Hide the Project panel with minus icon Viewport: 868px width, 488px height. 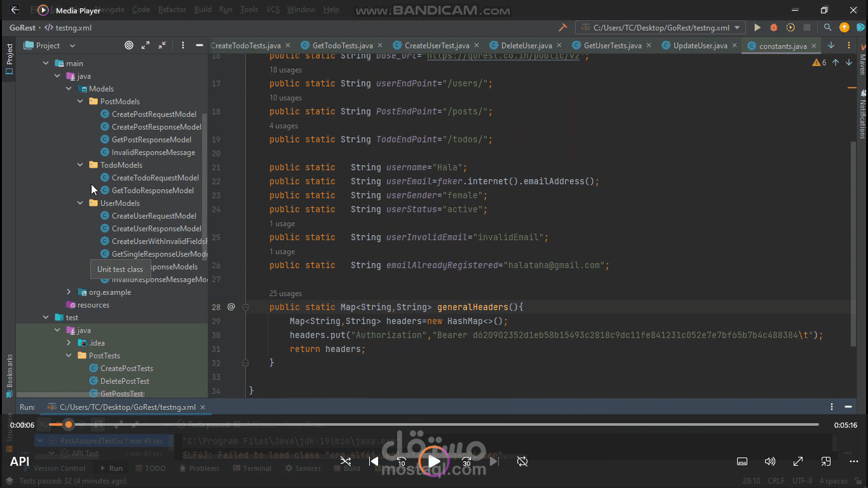click(200, 45)
